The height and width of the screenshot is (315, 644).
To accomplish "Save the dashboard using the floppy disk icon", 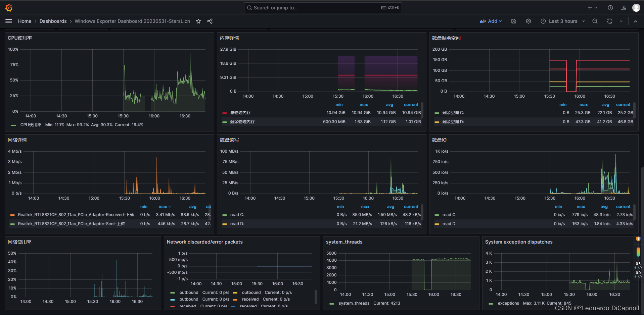I will [513, 21].
